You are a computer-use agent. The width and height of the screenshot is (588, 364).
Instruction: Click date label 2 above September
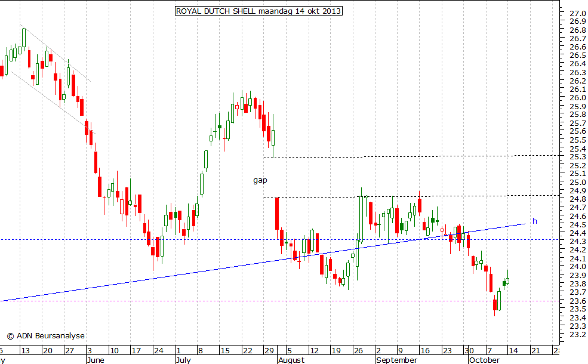pos(378,351)
